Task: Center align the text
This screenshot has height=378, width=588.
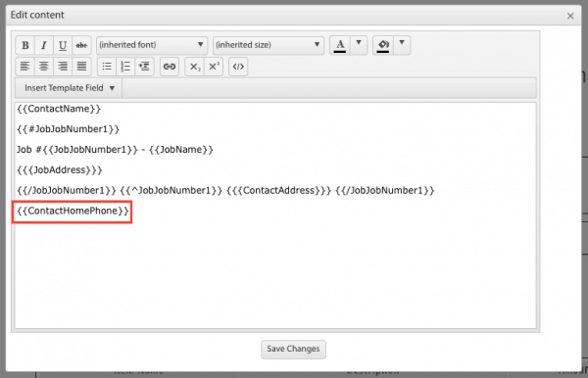Action: (x=43, y=67)
